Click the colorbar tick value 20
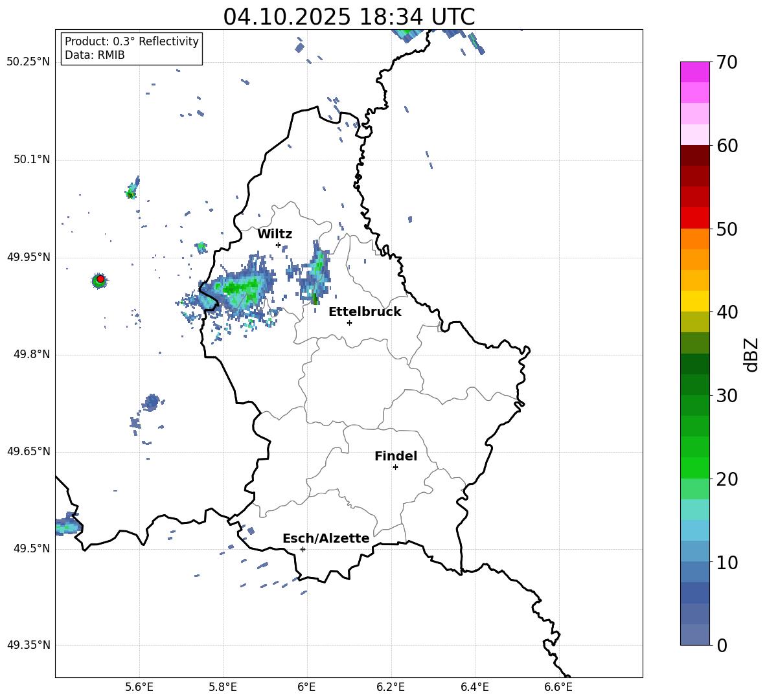Viewport: 767px width, 700px height. (727, 479)
